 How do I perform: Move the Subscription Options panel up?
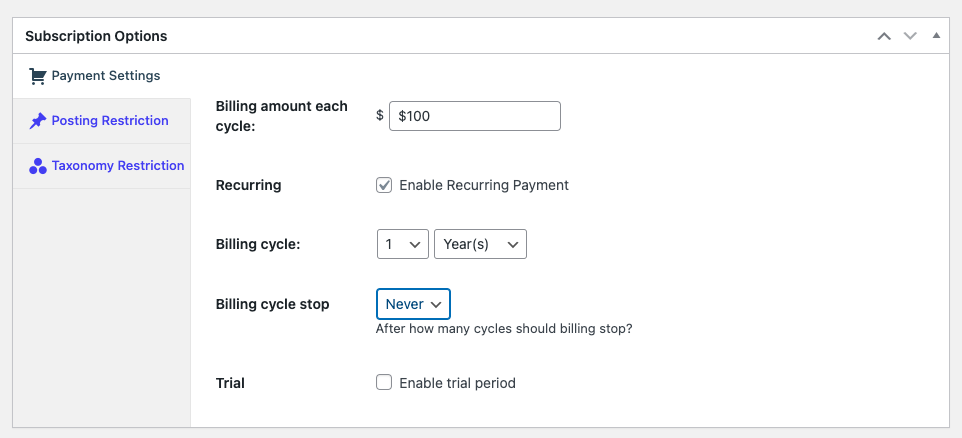tap(883, 36)
